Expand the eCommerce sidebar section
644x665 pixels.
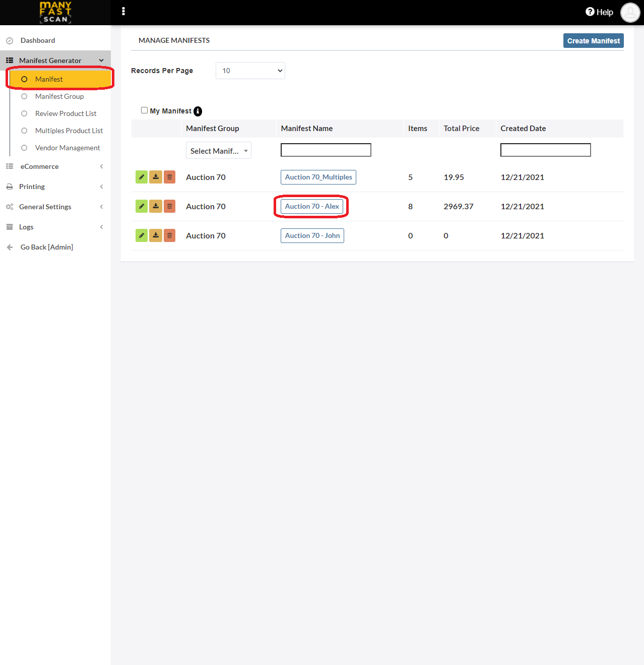[x=55, y=166]
